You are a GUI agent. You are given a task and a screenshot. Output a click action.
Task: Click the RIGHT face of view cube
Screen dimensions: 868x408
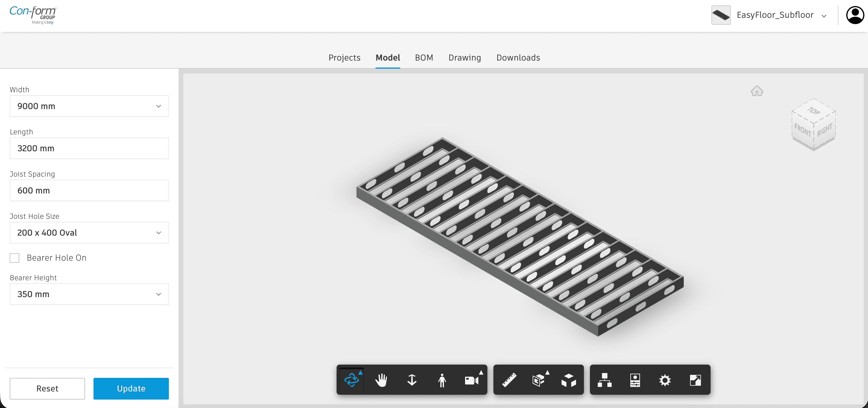[x=825, y=130]
